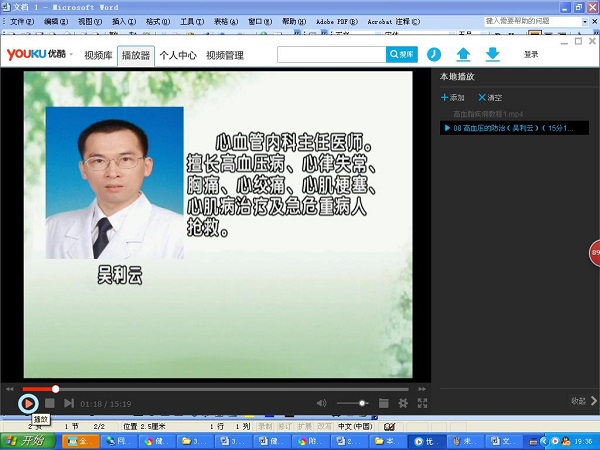
Task: Skip to the next video in playlist
Action: point(69,403)
